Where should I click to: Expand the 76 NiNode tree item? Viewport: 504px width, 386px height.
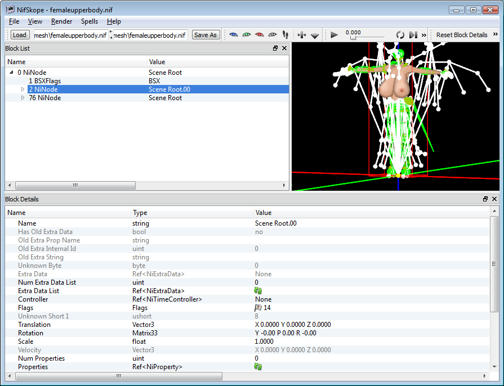(x=22, y=98)
